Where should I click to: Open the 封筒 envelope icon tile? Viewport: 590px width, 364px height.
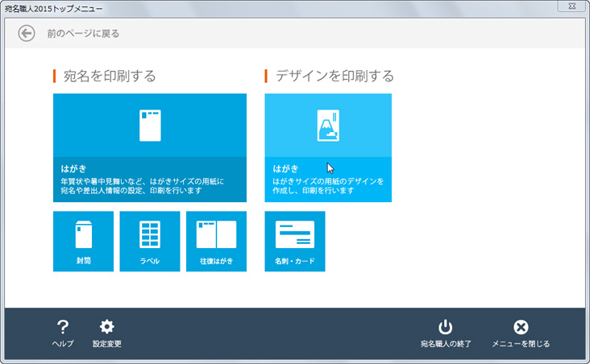tap(83, 234)
